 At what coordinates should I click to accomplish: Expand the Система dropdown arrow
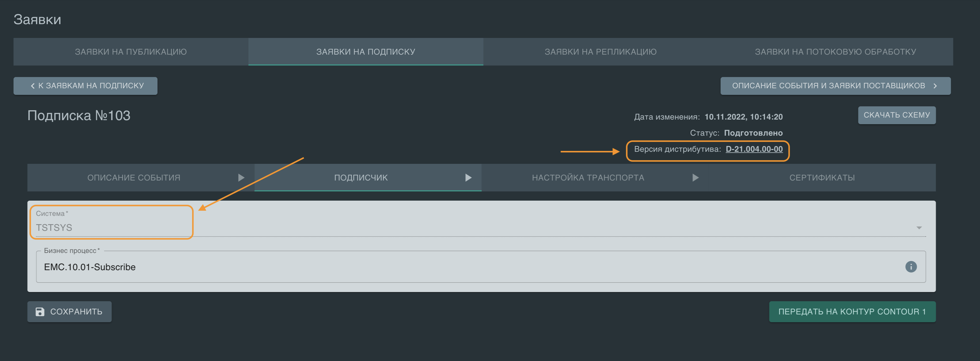tap(919, 228)
